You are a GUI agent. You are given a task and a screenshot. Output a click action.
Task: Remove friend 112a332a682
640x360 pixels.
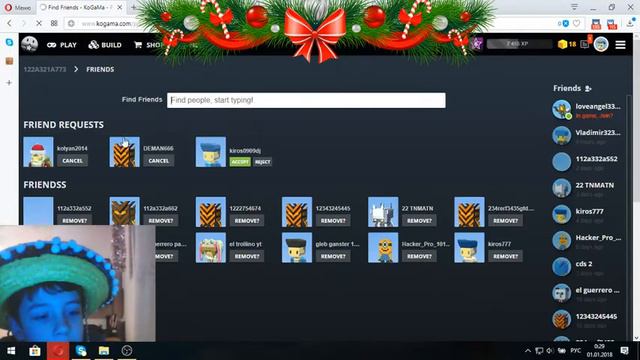[x=161, y=220]
